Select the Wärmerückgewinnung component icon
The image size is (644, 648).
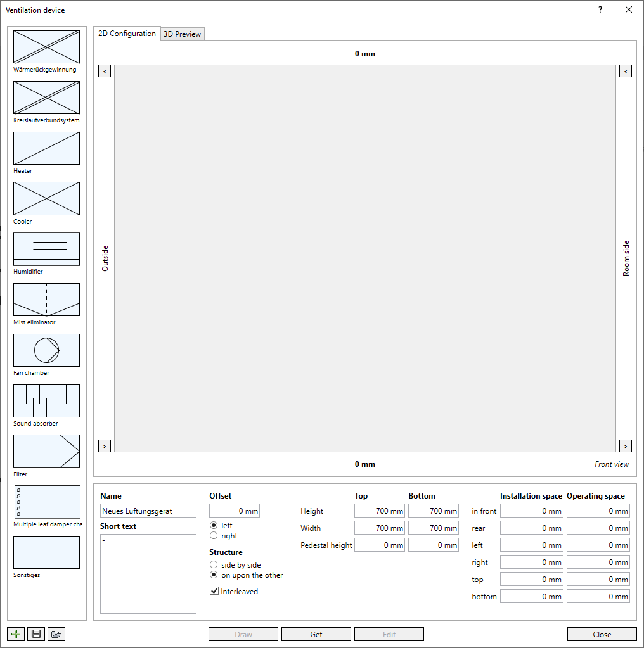[x=46, y=47]
